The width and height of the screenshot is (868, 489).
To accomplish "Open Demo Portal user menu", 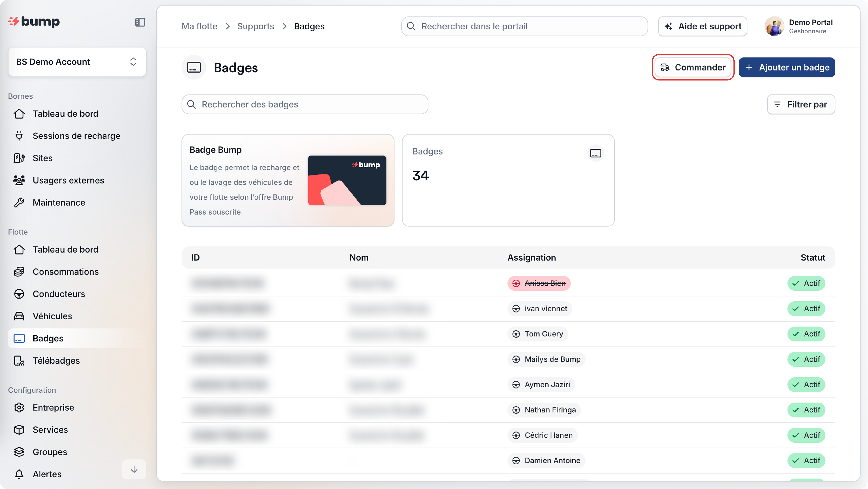I will click(799, 26).
